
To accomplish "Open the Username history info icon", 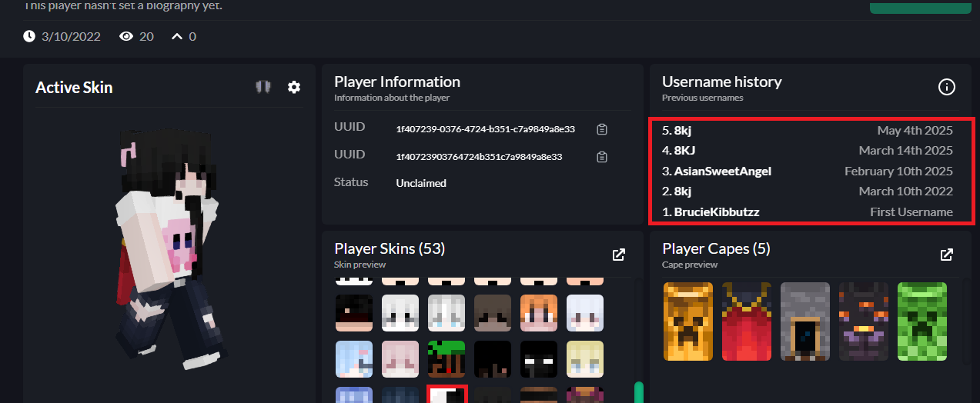I will click(947, 87).
